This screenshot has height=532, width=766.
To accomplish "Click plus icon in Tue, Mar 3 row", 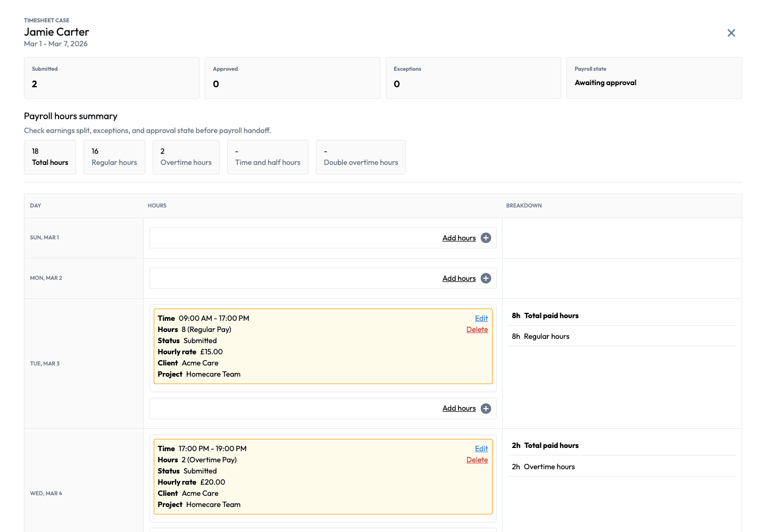I will (x=486, y=409).
